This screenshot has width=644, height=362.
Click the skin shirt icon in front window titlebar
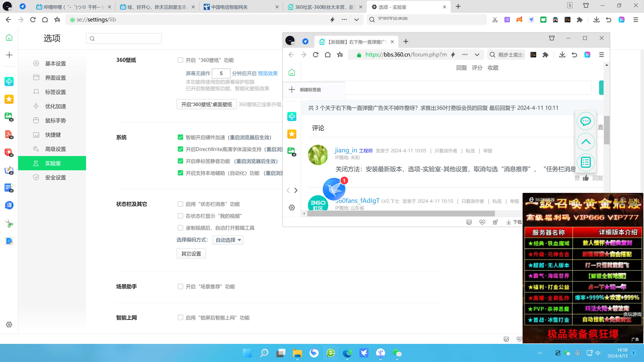552,38
